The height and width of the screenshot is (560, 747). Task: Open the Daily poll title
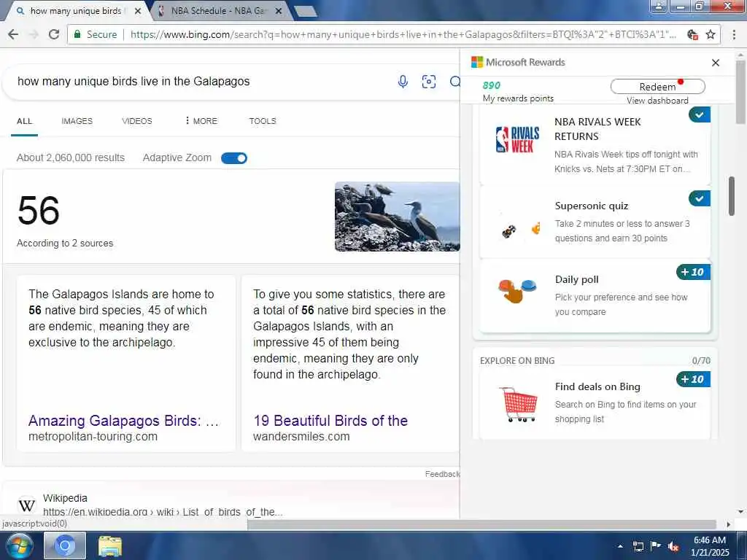coord(576,279)
